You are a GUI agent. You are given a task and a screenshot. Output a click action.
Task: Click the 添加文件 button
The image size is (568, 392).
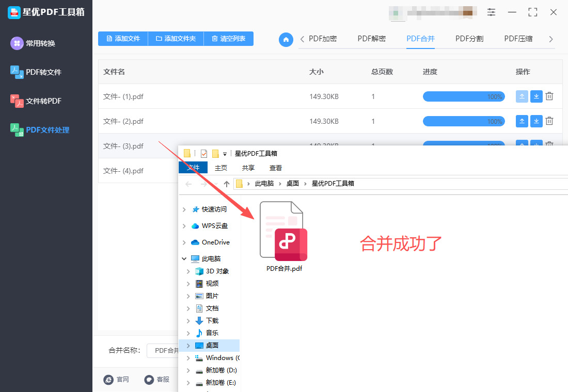pos(123,39)
